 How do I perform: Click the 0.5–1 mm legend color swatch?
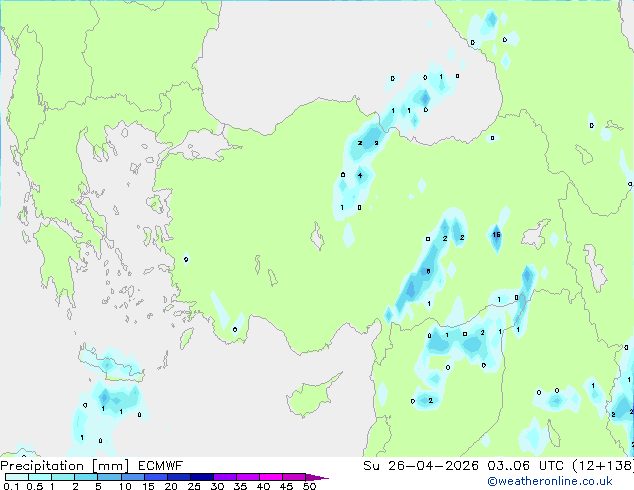pos(40,477)
